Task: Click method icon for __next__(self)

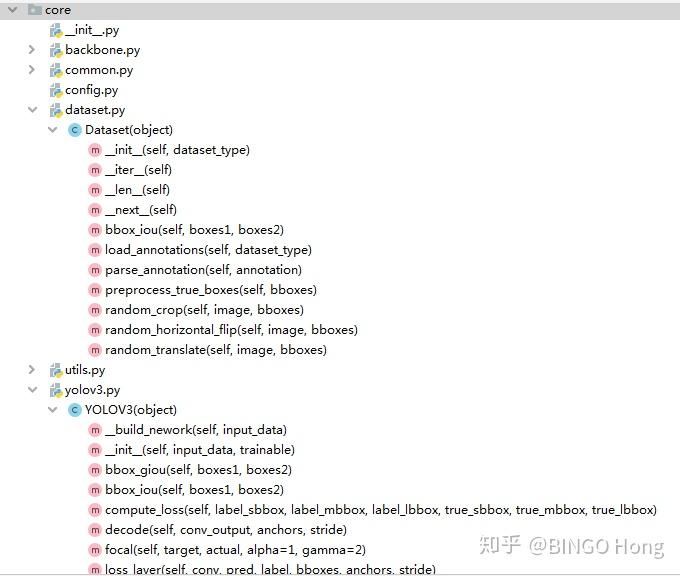Action: (95, 210)
